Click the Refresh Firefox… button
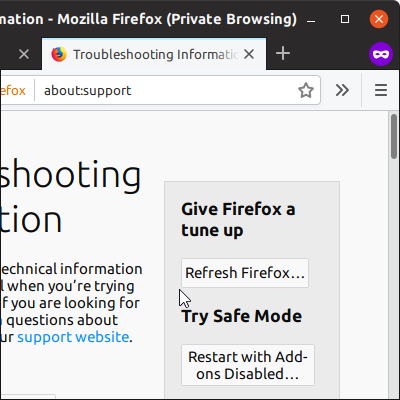Image resolution: width=400 pixels, height=400 pixels. (245, 273)
